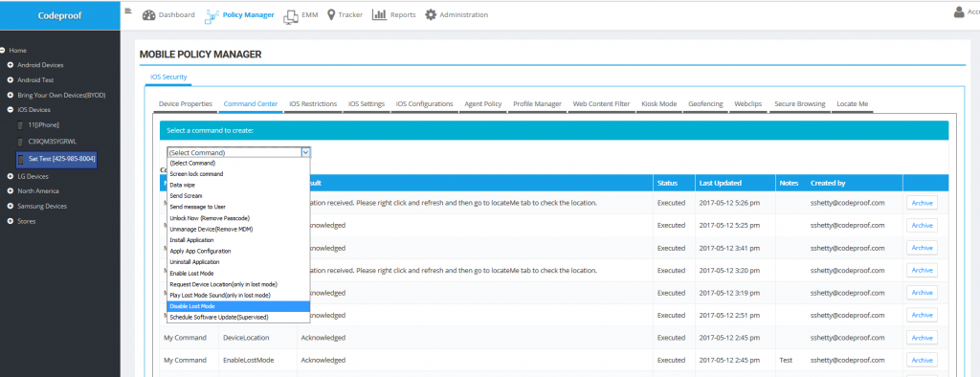
Task: Choose Disable Lost Mode option
Action: tap(238, 306)
